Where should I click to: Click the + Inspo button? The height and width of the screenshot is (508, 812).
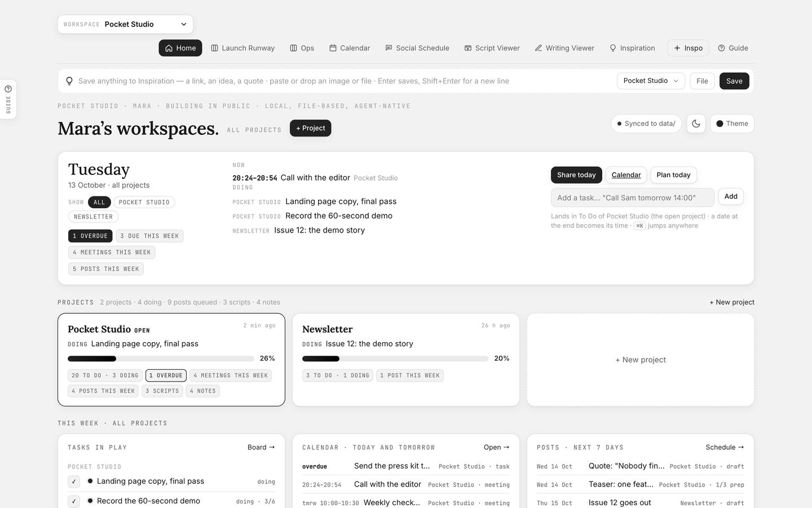click(688, 48)
